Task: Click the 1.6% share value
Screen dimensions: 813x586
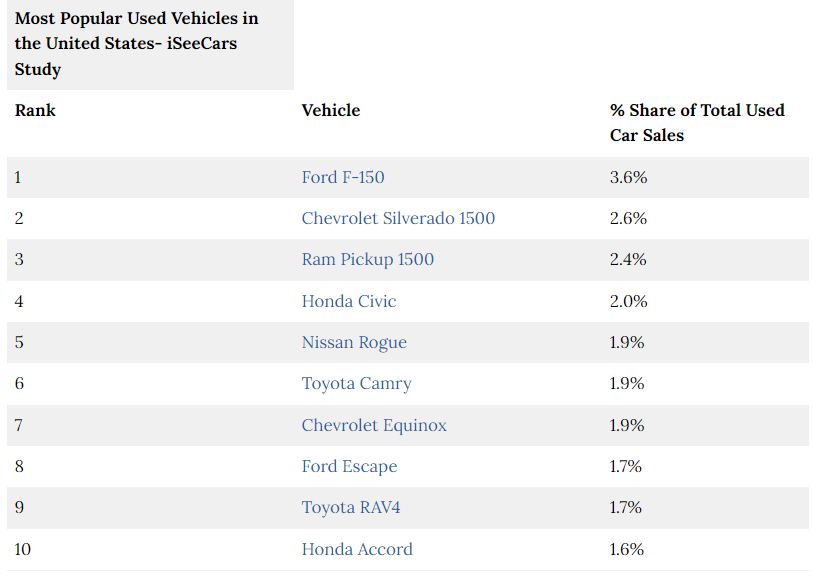Action: 627,549
